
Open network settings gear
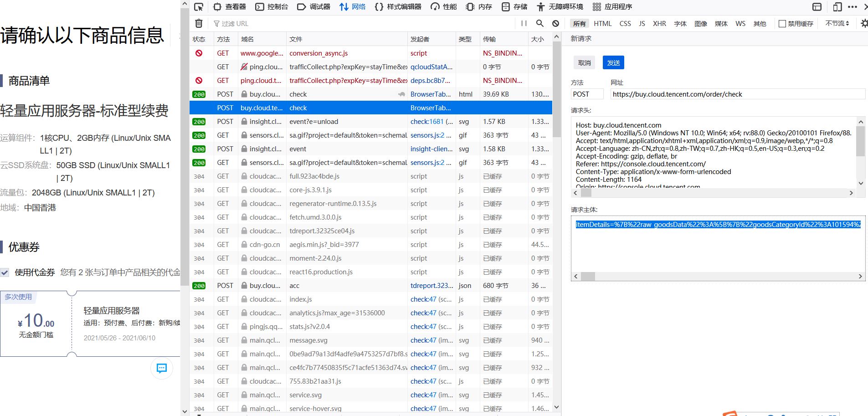[863, 23]
